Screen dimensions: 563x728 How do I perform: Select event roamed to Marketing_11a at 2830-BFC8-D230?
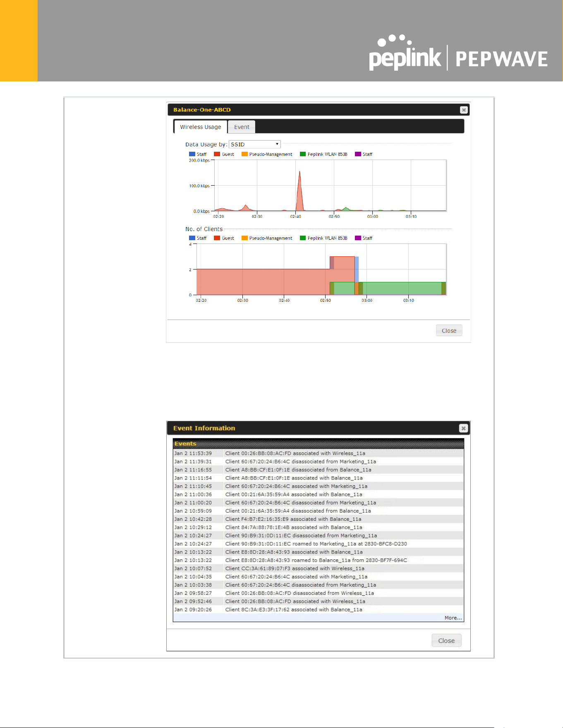pyautogui.click(x=318, y=544)
